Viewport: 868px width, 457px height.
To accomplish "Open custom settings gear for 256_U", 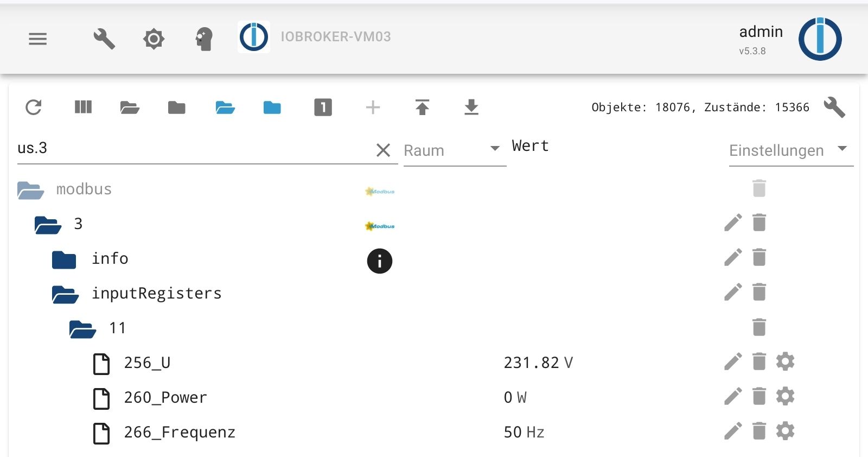I will click(x=785, y=361).
